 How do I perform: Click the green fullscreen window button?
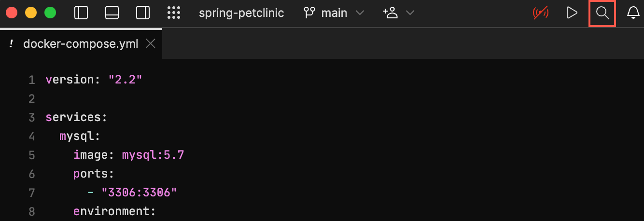[x=50, y=13]
